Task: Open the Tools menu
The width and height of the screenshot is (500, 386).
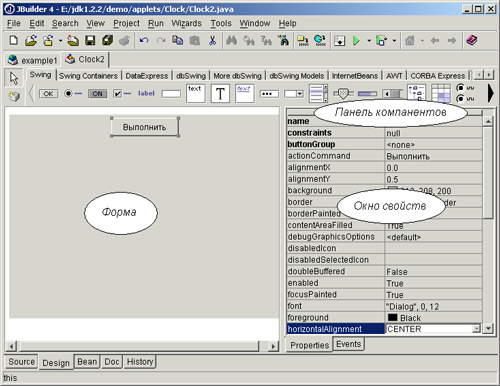Action: coord(221,24)
